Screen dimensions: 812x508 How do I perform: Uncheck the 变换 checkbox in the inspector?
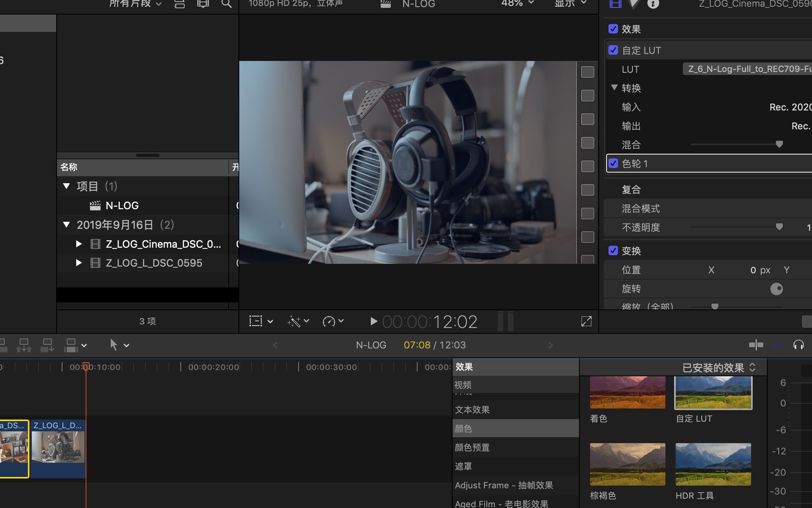point(613,250)
